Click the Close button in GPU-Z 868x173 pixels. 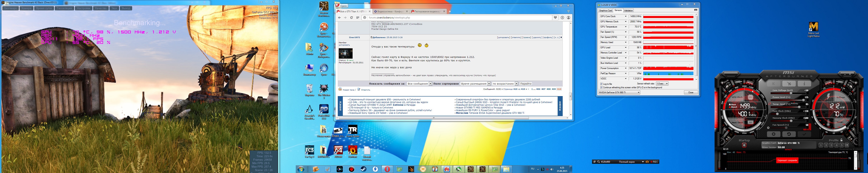[691, 93]
